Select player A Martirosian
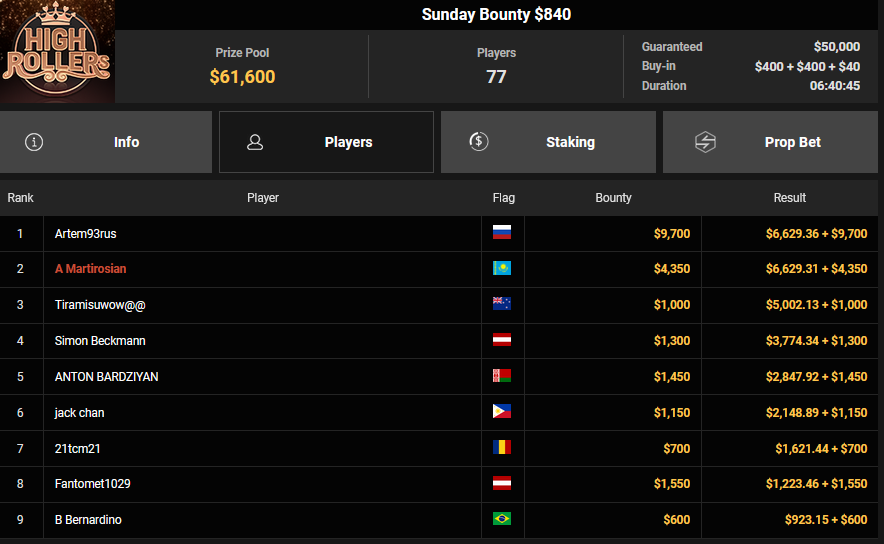884x544 pixels. [91, 269]
